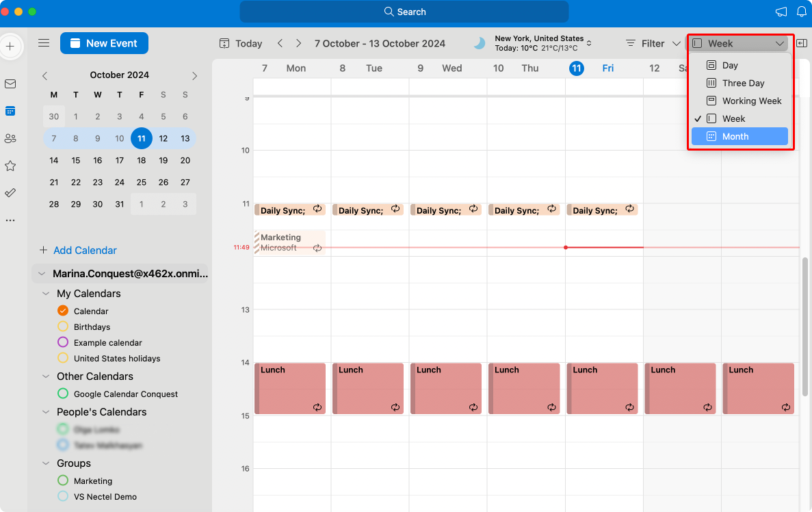The width and height of the screenshot is (812, 512).
Task: Enable the Example calendar
Action: click(x=63, y=342)
